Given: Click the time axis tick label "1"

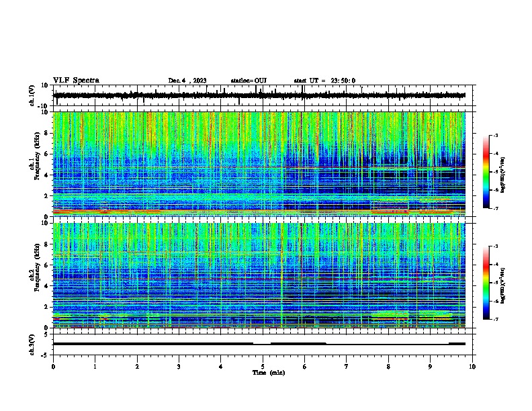Looking at the screenshot, I should click(x=95, y=367).
